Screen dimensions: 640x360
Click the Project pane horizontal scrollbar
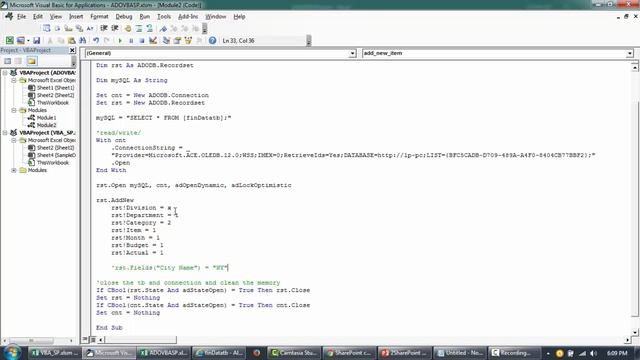pyautogui.click(x=31, y=340)
